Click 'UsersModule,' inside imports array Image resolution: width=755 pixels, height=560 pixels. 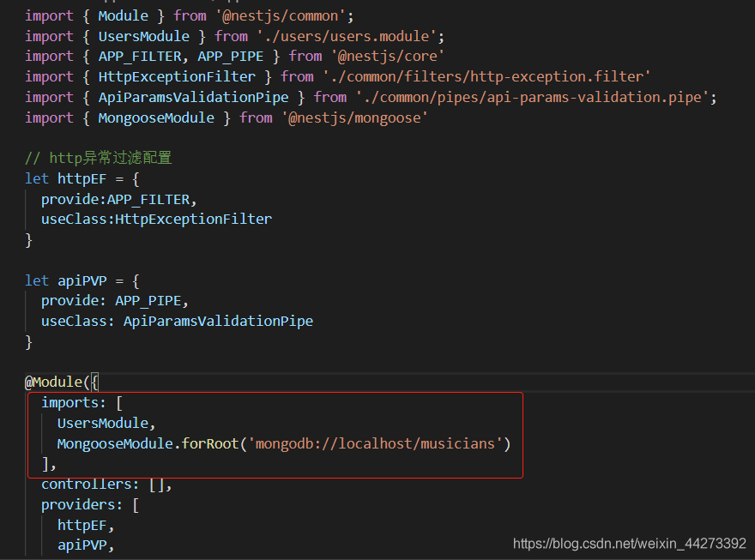[x=106, y=424]
